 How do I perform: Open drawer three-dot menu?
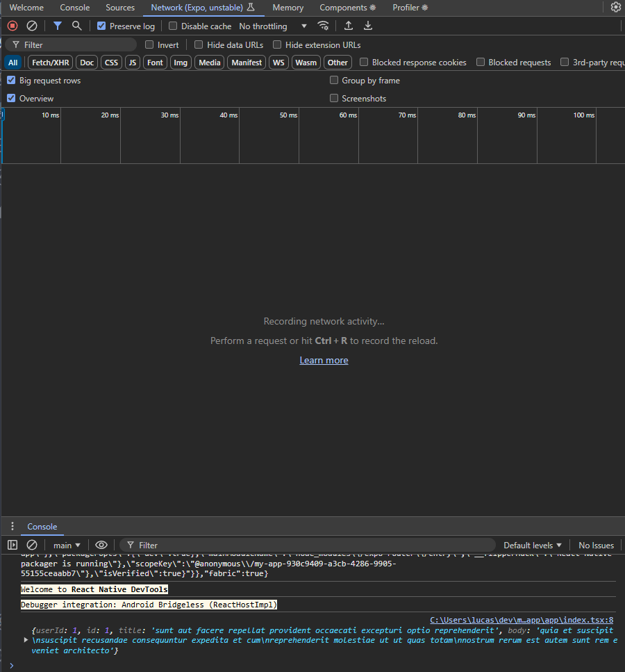(12, 526)
